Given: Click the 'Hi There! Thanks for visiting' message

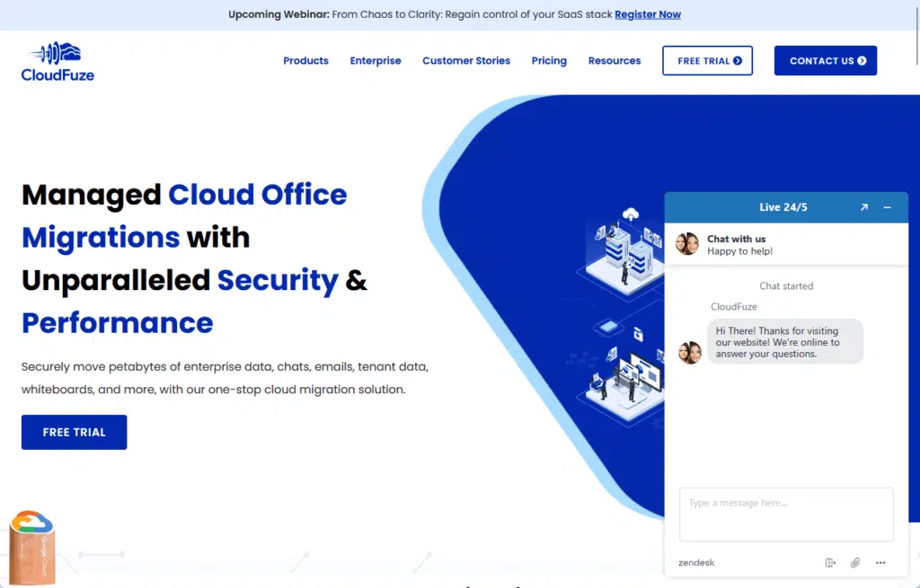Looking at the screenshot, I should click(785, 342).
